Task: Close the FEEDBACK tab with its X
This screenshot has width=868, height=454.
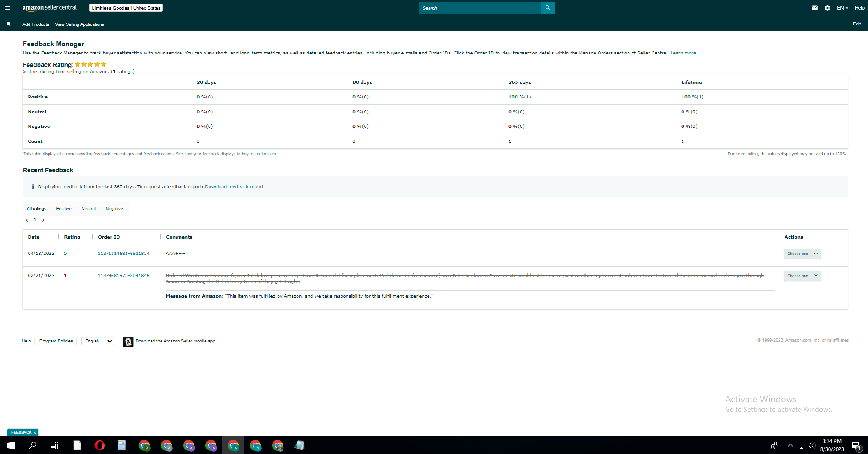Action: pyautogui.click(x=35, y=433)
